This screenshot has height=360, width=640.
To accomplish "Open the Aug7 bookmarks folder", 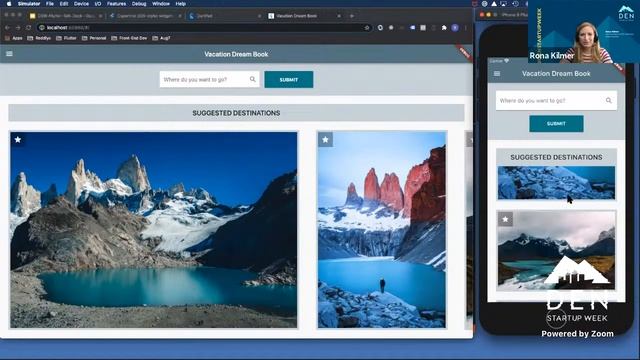I will point(162,38).
